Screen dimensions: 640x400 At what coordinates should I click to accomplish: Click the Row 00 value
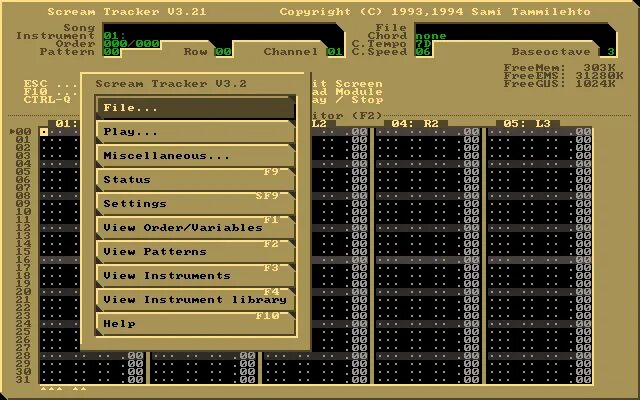click(x=223, y=52)
